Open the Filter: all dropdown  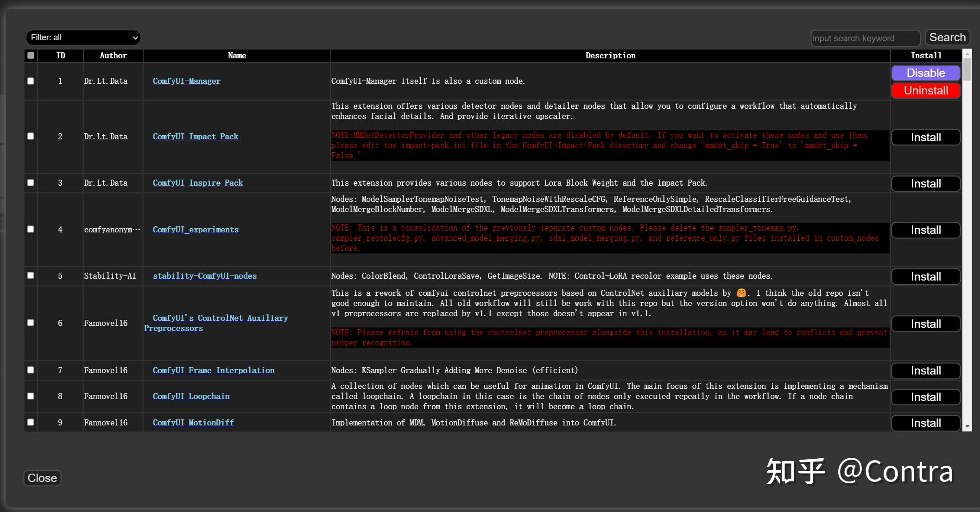pos(83,37)
